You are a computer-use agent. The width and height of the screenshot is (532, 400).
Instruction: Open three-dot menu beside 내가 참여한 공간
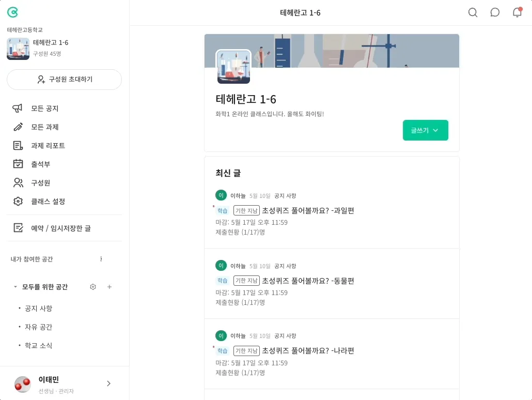[101, 259]
